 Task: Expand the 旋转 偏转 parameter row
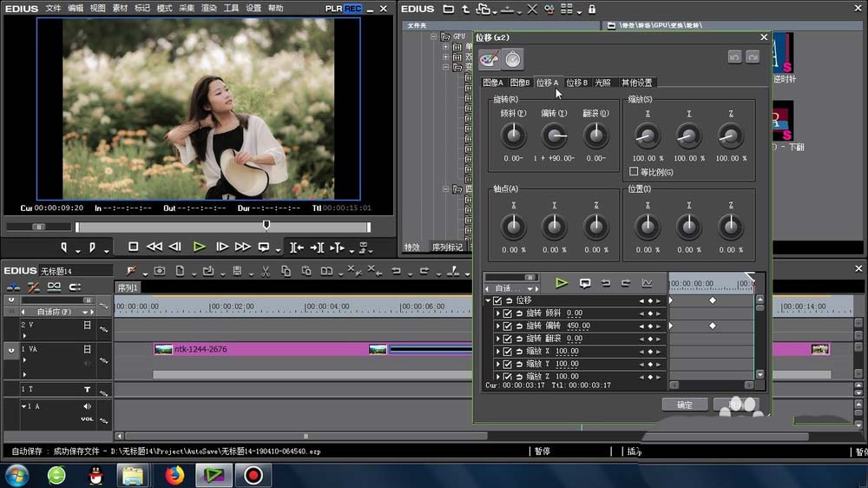(x=498, y=326)
